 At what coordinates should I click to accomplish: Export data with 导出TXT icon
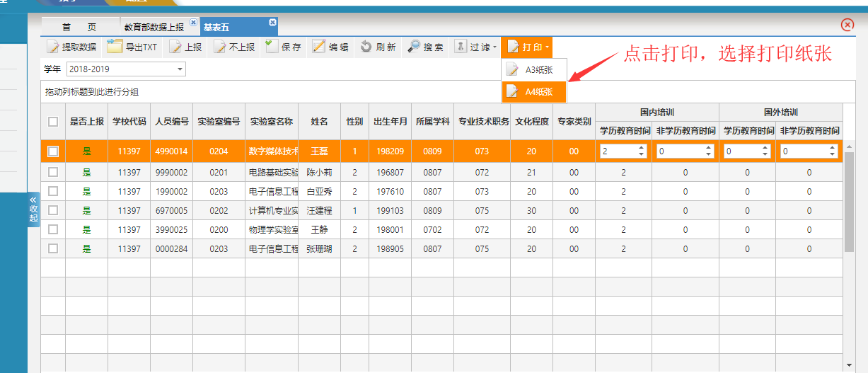click(115, 47)
